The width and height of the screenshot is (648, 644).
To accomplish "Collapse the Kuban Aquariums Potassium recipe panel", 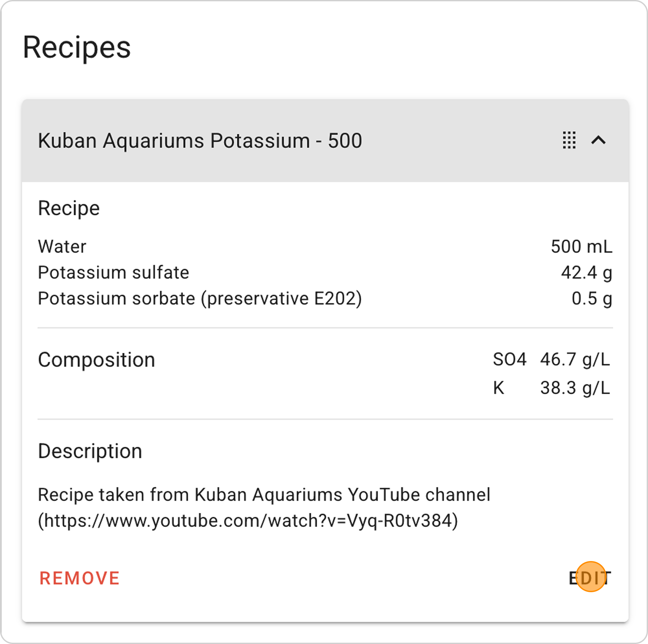I will [x=598, y=140].
